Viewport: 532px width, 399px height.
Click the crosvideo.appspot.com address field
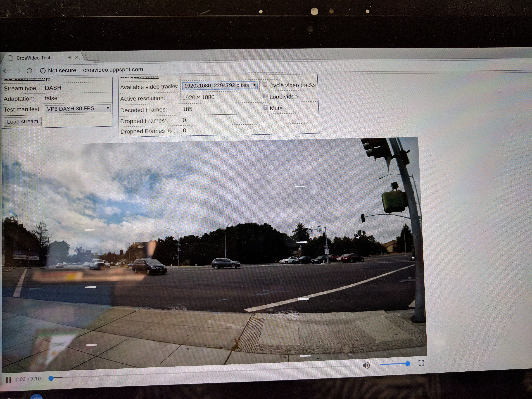[113, 70]
